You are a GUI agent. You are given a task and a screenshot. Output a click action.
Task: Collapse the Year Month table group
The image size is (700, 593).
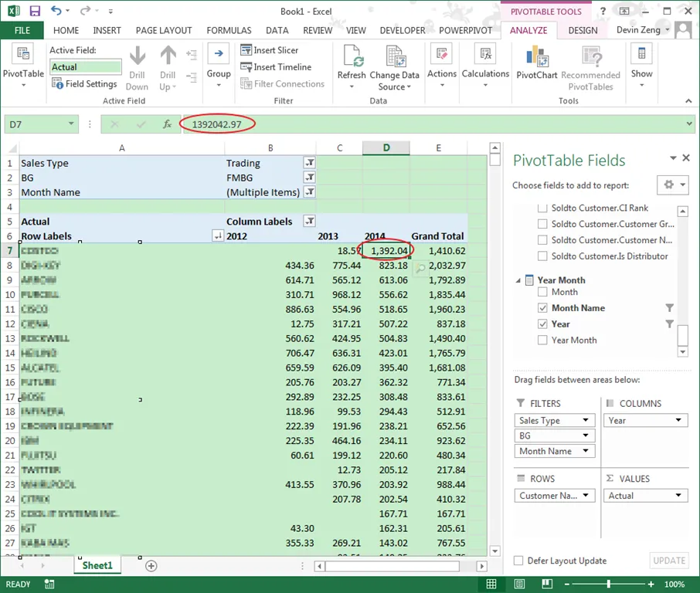(518, 280)
